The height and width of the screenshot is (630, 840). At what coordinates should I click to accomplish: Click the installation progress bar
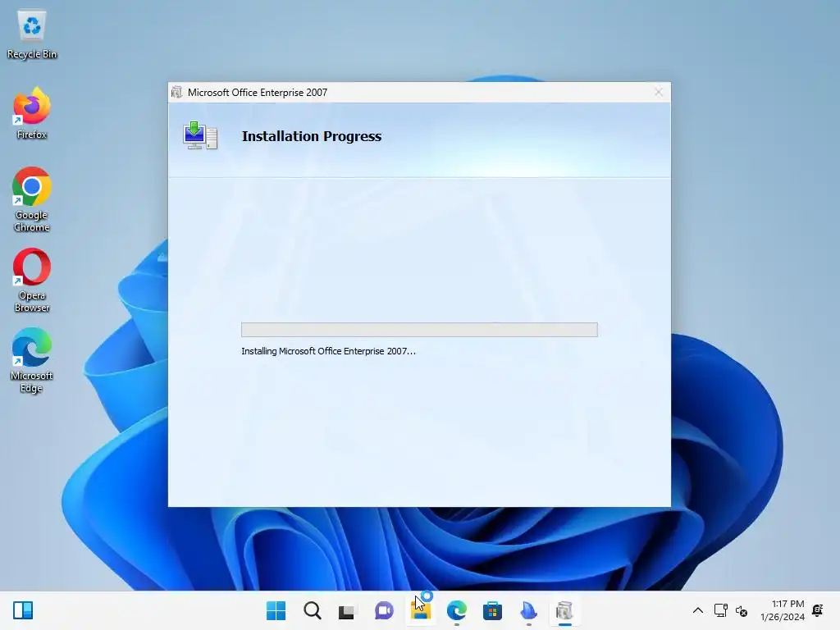pyautogui.click(x=419, y=330)
